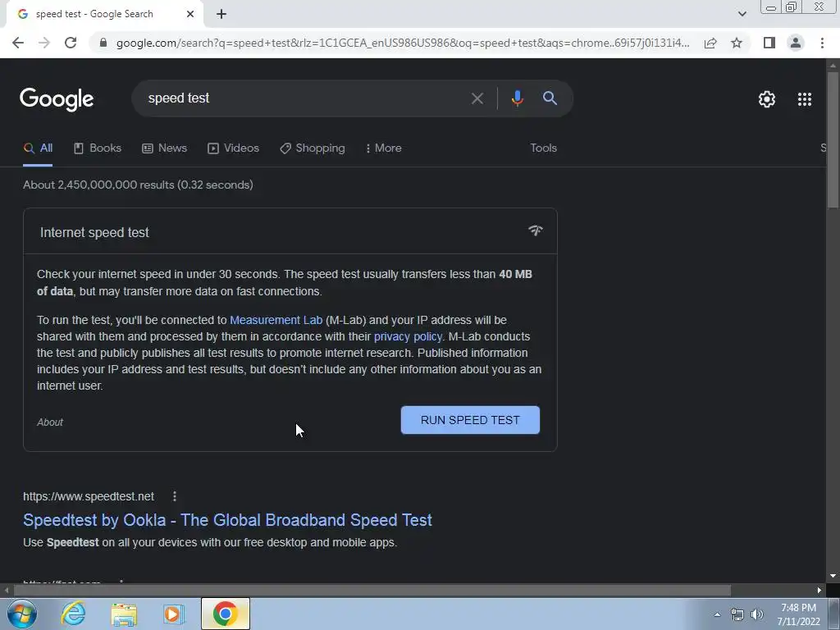Expand the More search filters menu
Image resolution: width=840 pixels, height=630 pixels.
tap(384, 148)
